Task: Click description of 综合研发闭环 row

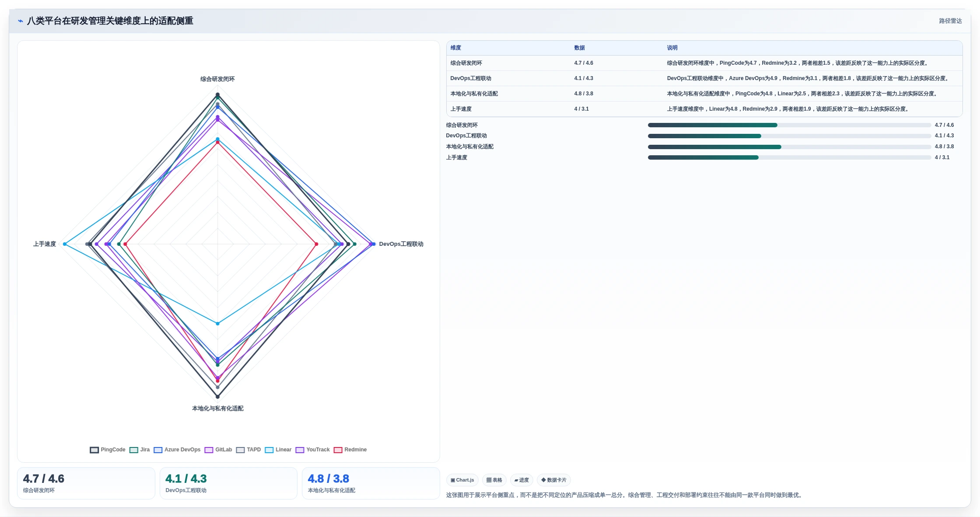Action: pyautogui.click(x=798, y=63)
